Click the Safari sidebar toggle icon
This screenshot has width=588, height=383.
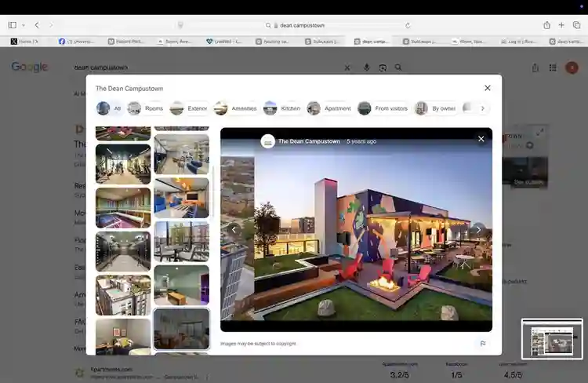click(x=13, y=25)
